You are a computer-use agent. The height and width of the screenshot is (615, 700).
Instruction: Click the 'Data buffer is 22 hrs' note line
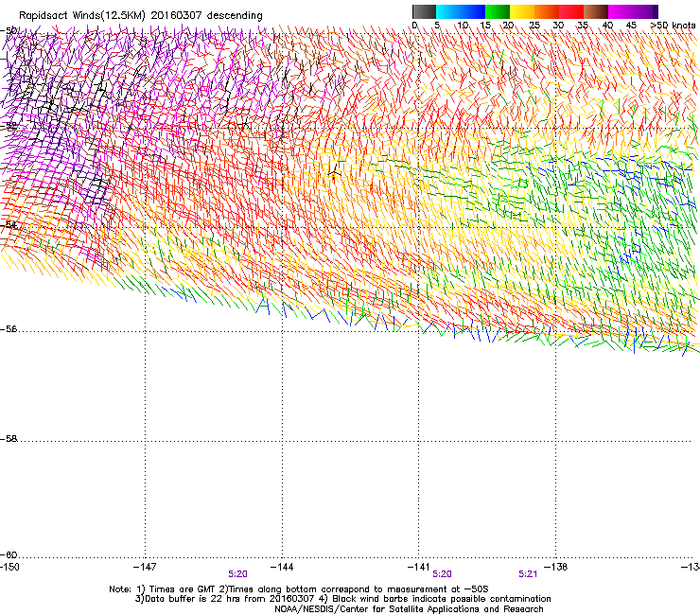click(x=342, y=599)
